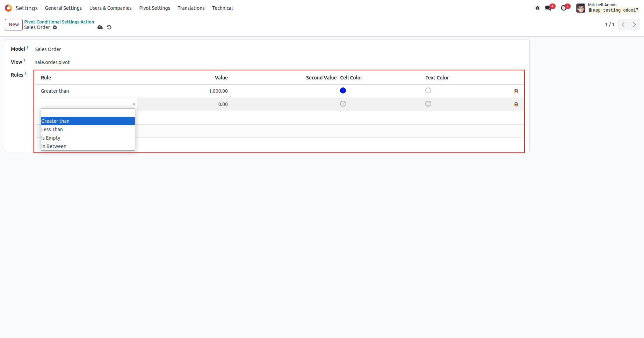Open the gear actions menu beside Sales Order
Viewport: 644px width, 338px height.
(55, 27)
